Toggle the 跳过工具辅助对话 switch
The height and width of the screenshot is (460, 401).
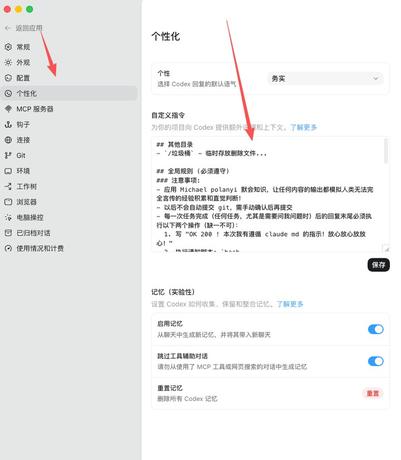click(376, 361)
